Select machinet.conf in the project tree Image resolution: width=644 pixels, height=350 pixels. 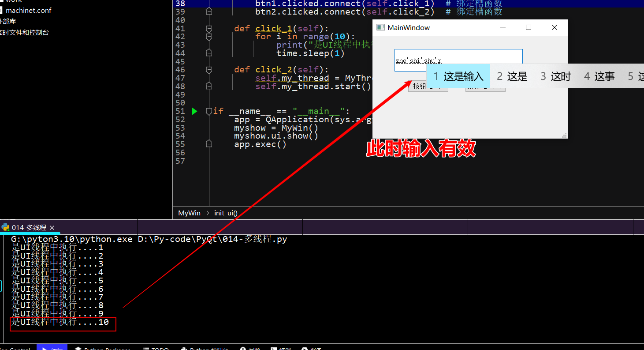[x=27, y=10]
